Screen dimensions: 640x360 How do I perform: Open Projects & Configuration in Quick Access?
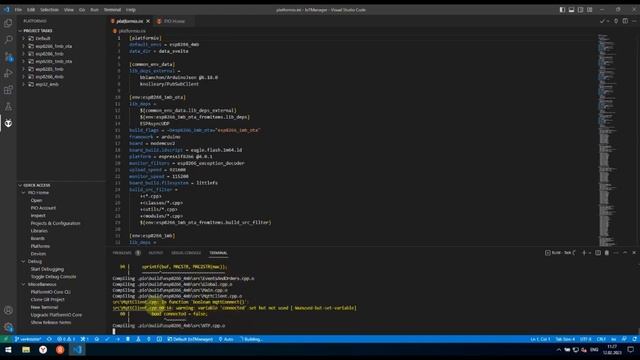pos(56,223)
